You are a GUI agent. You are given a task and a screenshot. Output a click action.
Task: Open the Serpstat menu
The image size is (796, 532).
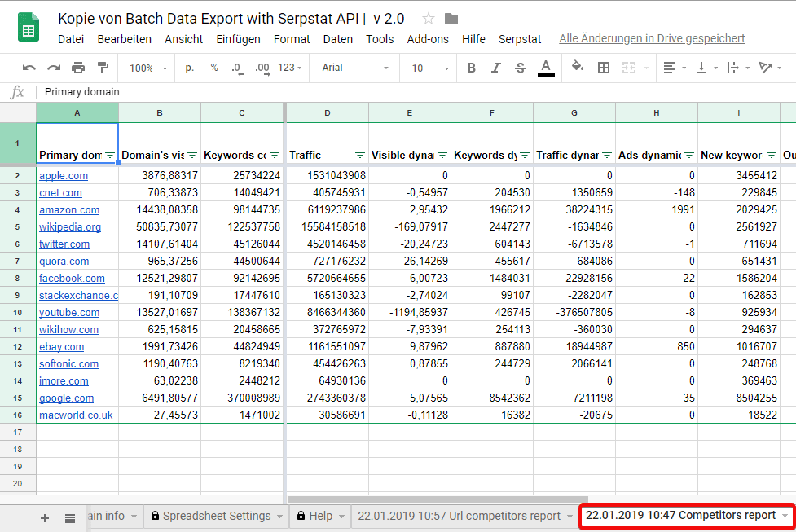point(520,39)
